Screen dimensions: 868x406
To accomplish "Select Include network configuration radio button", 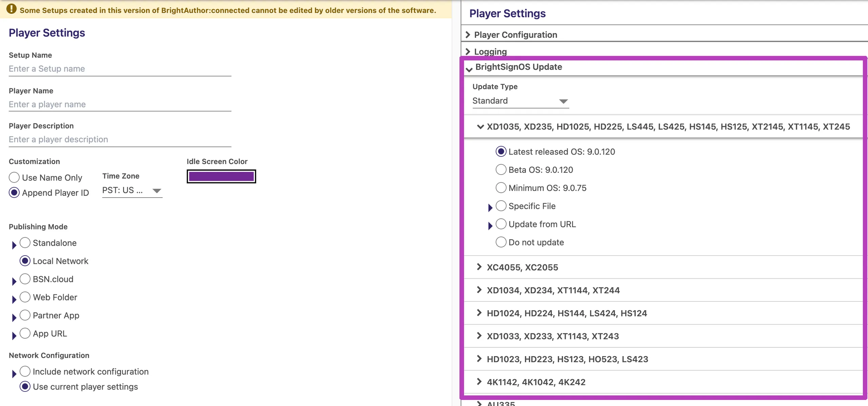I will [x=25, y=372].
